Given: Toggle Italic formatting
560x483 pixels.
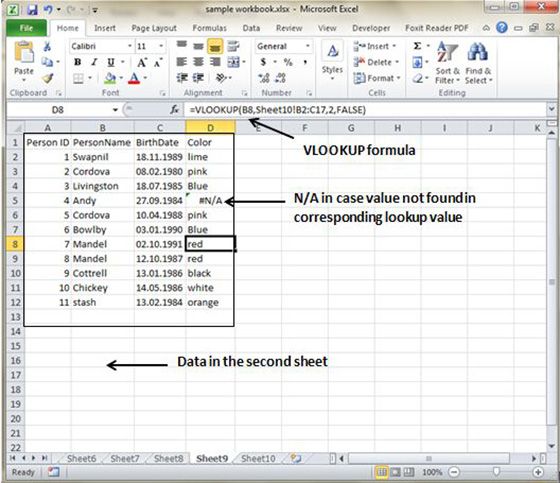Looking at the screenshot, I should coord(94,62).
